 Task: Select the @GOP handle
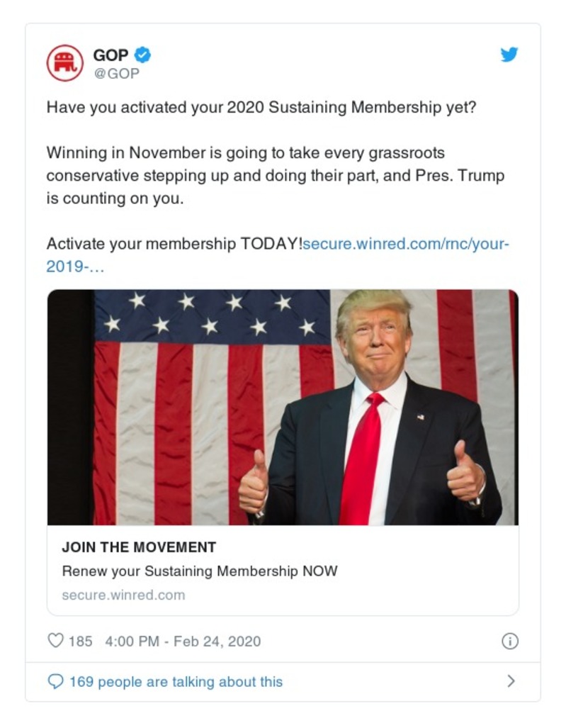tap(115, 70)
